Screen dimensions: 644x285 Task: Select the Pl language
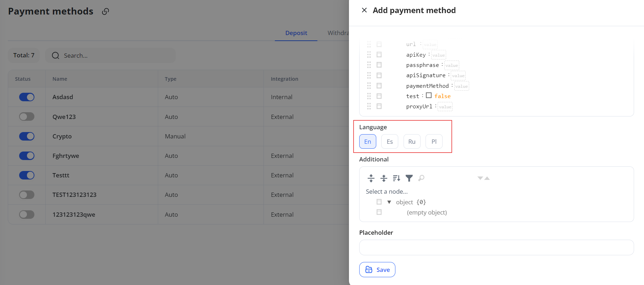click(434, 142)
